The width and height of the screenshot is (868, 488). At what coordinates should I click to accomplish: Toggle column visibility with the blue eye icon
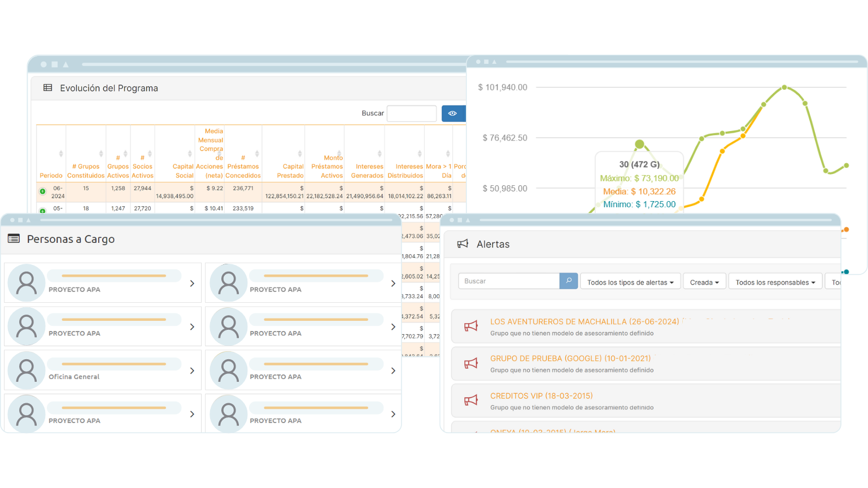click(453, 113)
